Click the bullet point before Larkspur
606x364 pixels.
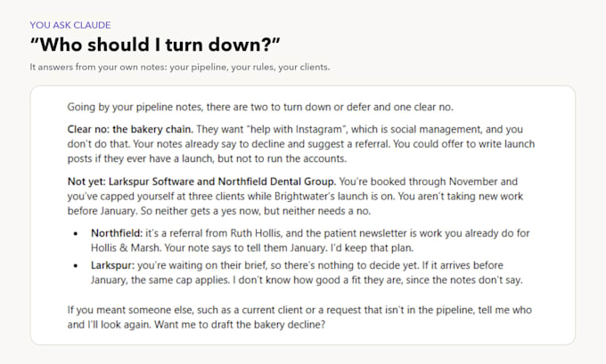click(76, 265)
